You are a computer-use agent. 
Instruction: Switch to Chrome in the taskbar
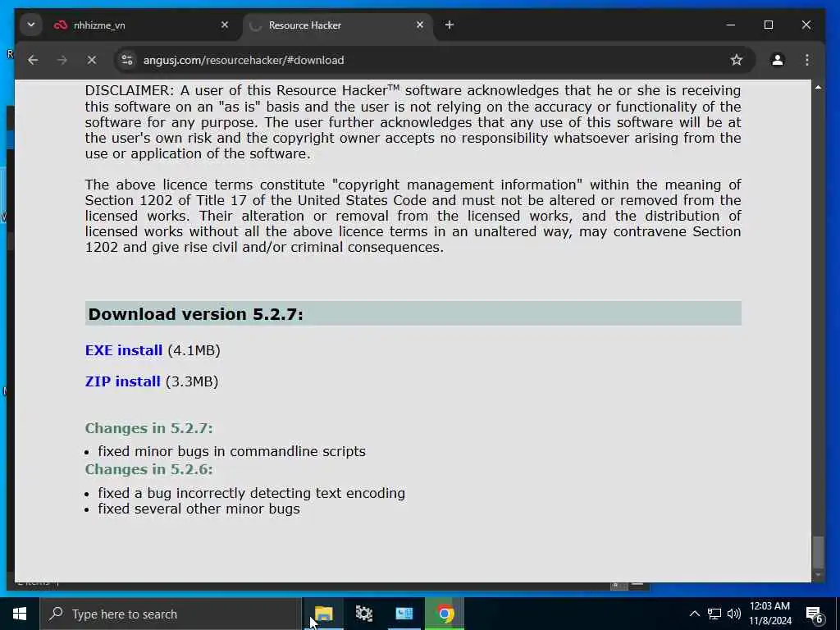tap(445, 614)
